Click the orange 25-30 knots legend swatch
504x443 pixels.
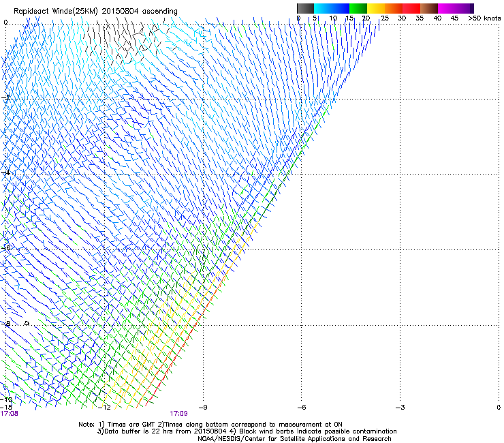click(x=394, y=8)
